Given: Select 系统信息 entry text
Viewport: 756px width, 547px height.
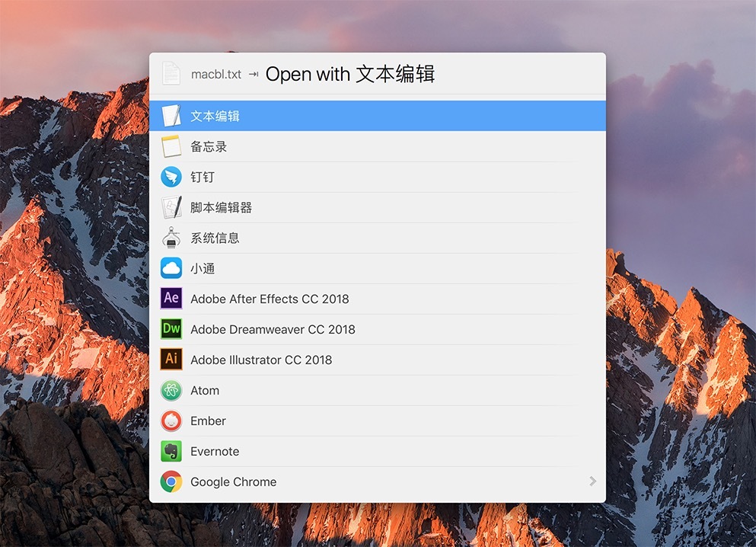Looking at the screenshot, I should pos(215,238).
